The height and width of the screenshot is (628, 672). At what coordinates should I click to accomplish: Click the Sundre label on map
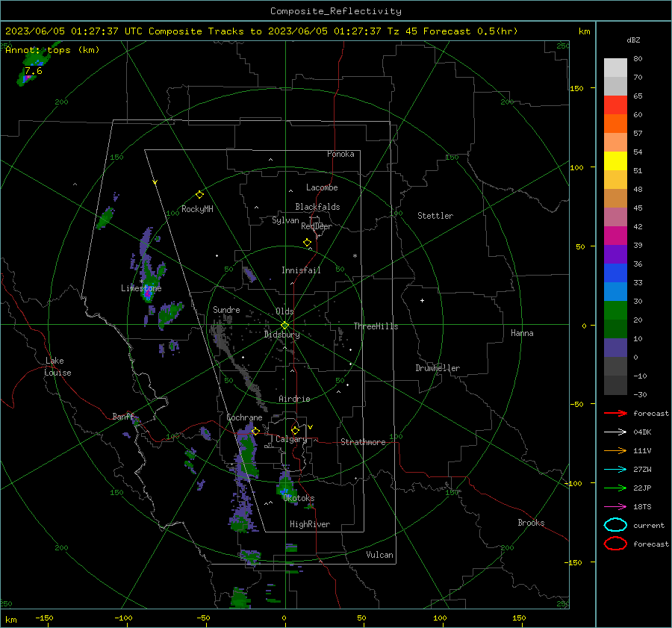226,309
